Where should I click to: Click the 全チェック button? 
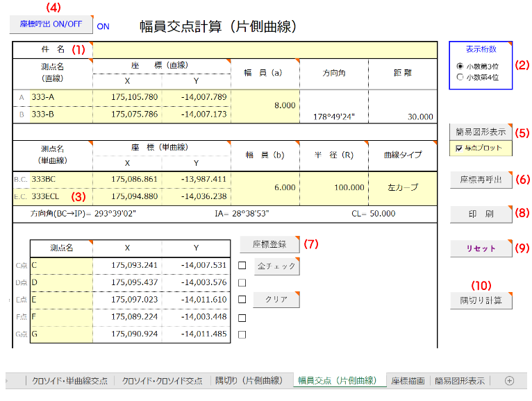(275, 266)
